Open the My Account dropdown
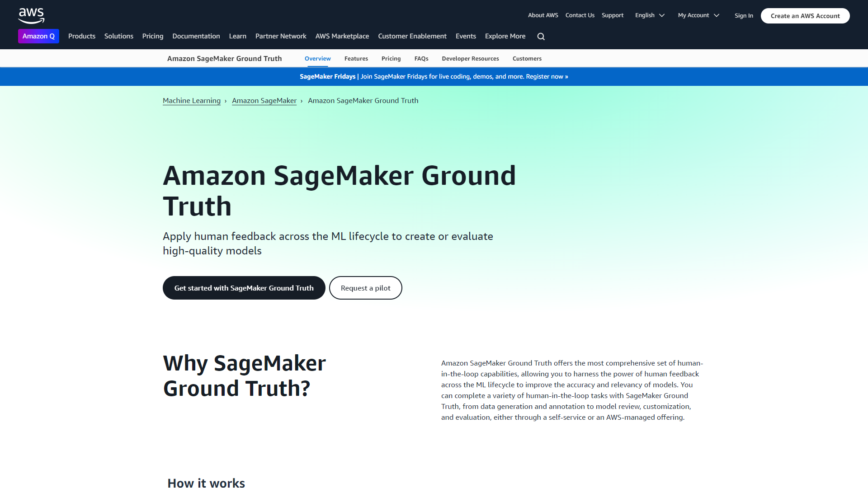This screenshot has height=488, width=868. click(698, 15)
